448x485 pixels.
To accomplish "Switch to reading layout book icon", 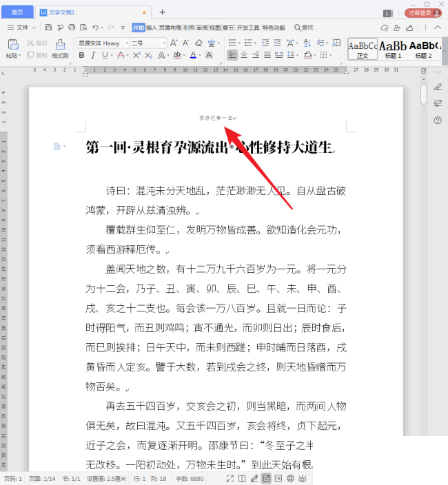I will coord(242,479).
